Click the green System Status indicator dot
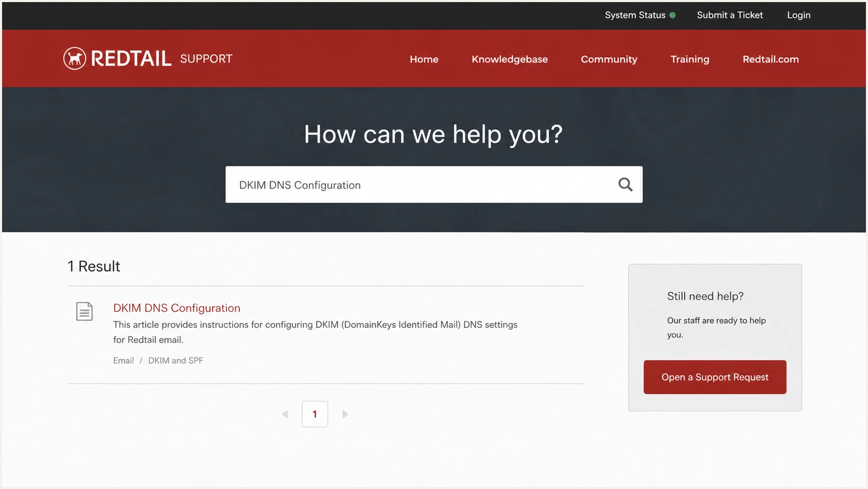This screenshot has height=489, width=868. coord(673,15)
